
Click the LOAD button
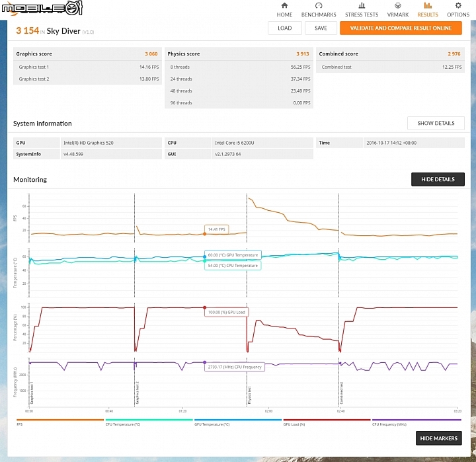285,28
